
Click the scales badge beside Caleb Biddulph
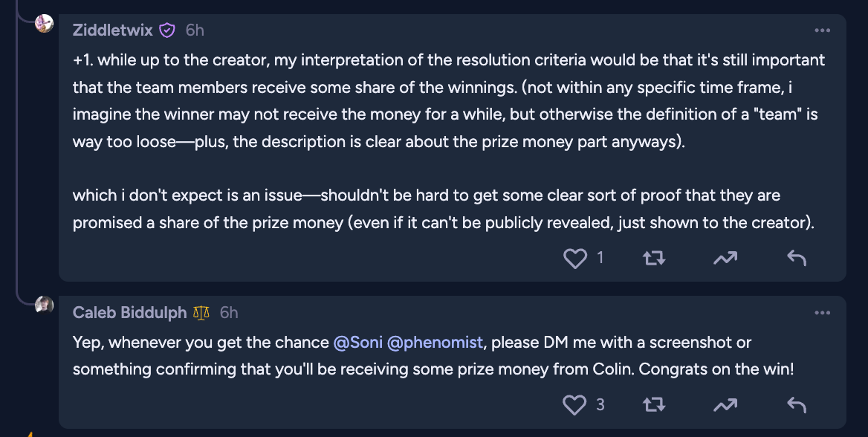(201, 313)
